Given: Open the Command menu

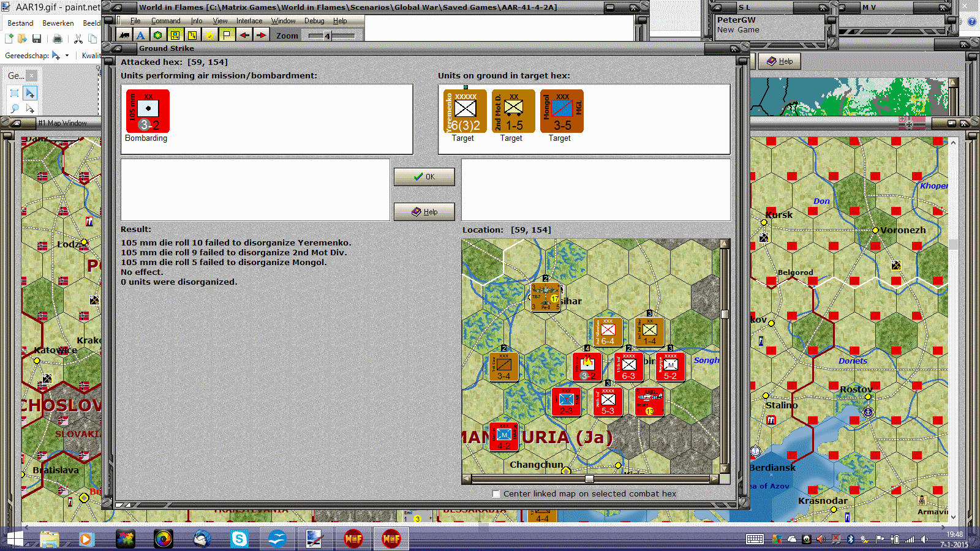Looking at the screenshot, I should [165, 21].
